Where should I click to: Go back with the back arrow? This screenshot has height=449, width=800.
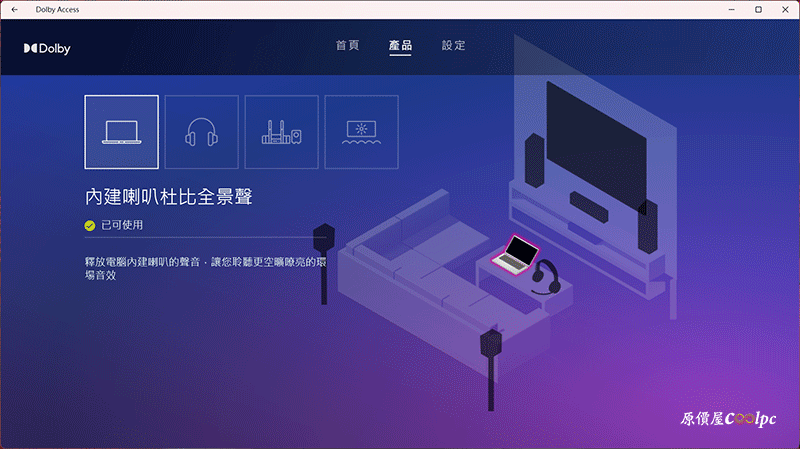click(14, 10)
